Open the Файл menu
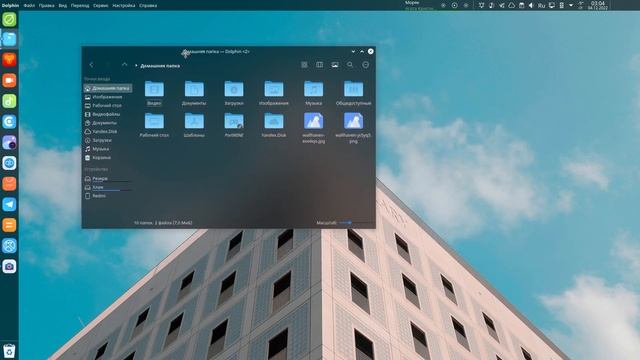 [29, 6]
